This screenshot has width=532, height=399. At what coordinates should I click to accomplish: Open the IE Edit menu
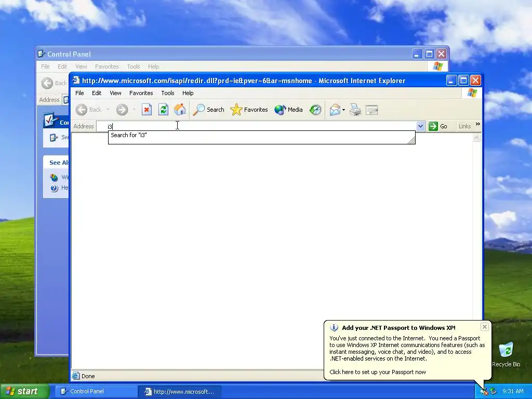97,93
